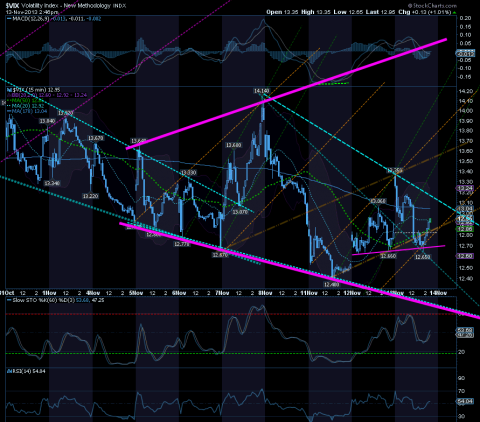Click the green MA(50) legend marker
Image resolution: width=480 pixels, height=422 pixels.
coord(9,100)
